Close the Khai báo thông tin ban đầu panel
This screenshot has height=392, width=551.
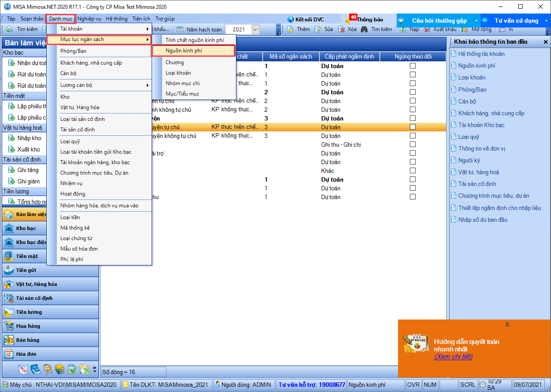coord(545,42)
